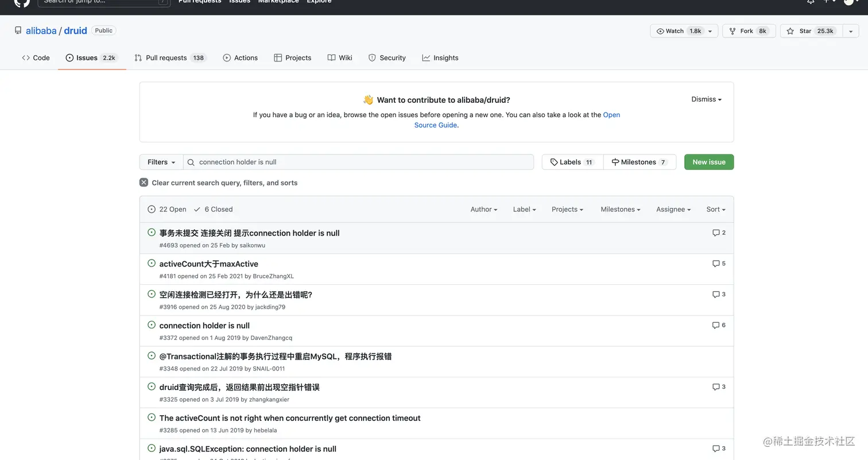Open the Watch dropdown
The height and width of the screenshot is (460, 868).
tap(684, 31)
